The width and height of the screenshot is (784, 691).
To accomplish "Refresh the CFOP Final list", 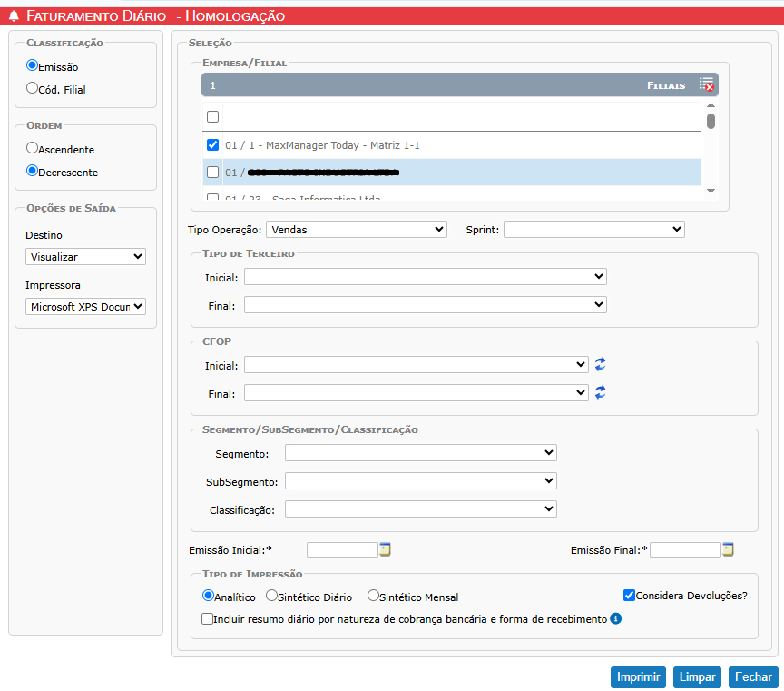I will click(600, 392).
